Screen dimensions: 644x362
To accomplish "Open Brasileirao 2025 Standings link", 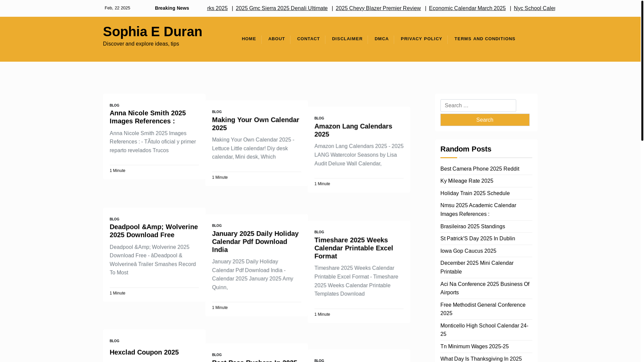I will click(x=472, y=226).
